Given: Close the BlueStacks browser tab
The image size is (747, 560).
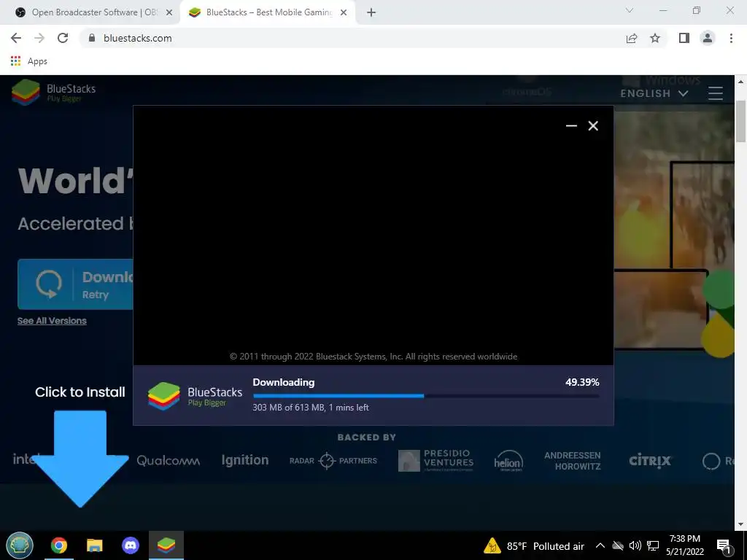Looking at the screenshot, I should click(x=344, y=13).
